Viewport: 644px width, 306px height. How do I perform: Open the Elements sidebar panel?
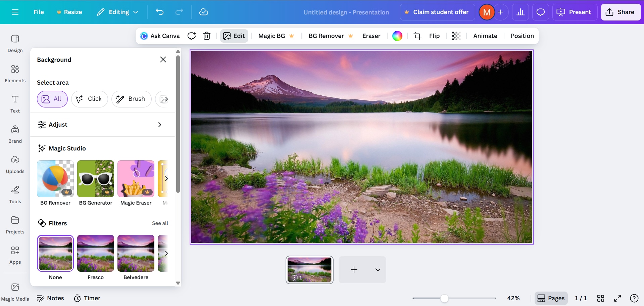(x=15, y=74)
